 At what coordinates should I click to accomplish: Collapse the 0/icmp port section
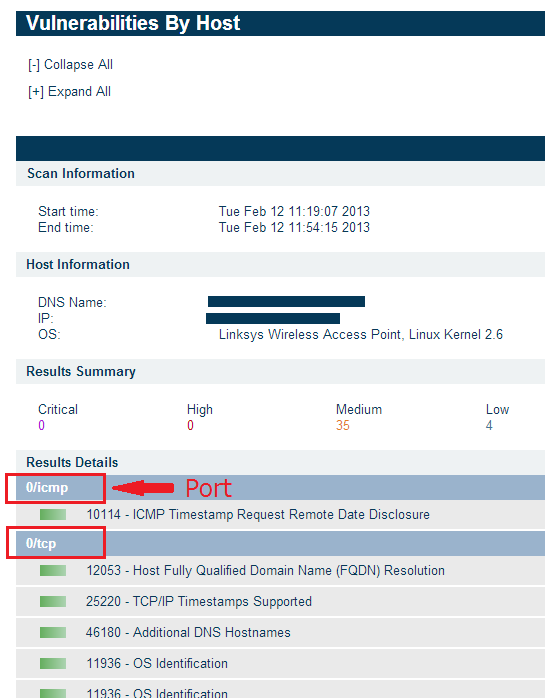point(47,487)
